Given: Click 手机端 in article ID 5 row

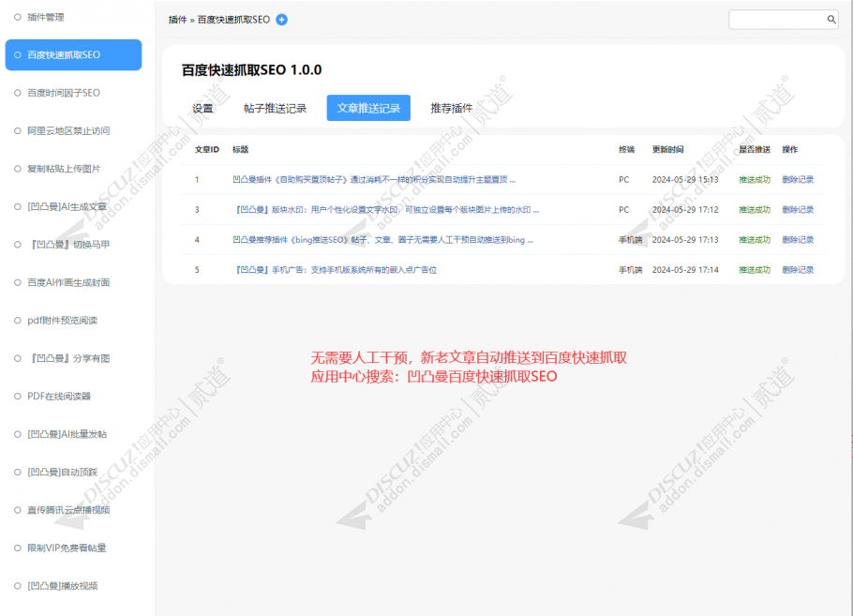Looking at the screenshot, I should pos(631,270).
